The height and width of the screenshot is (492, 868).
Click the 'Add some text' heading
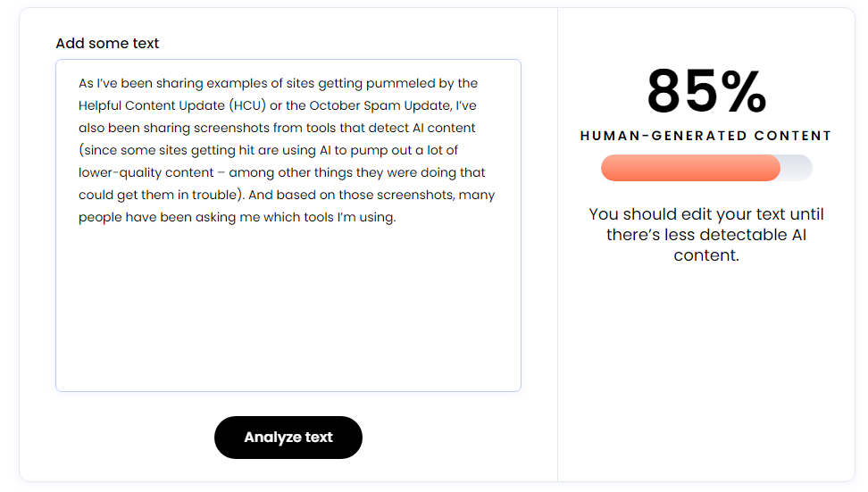[x=107, y=43]
